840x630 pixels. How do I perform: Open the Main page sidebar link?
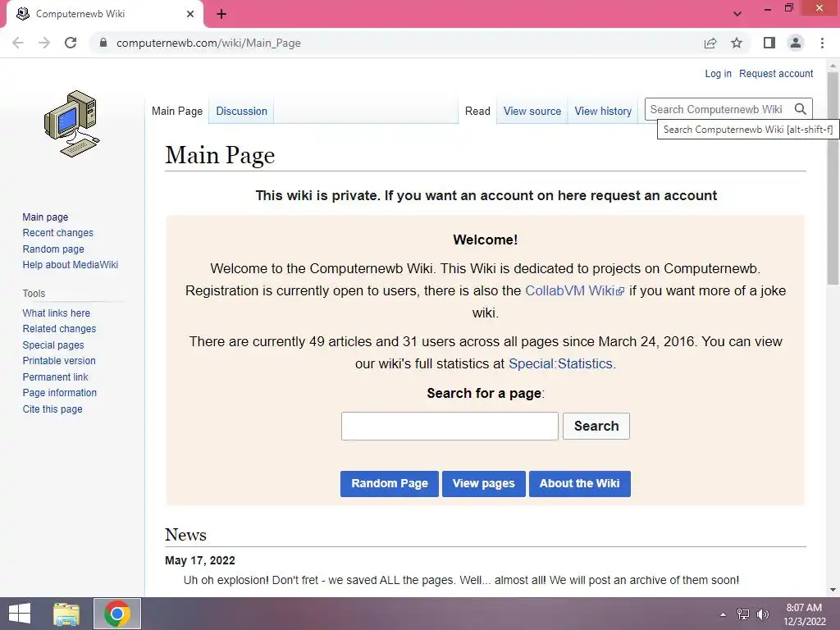[46, 217]
